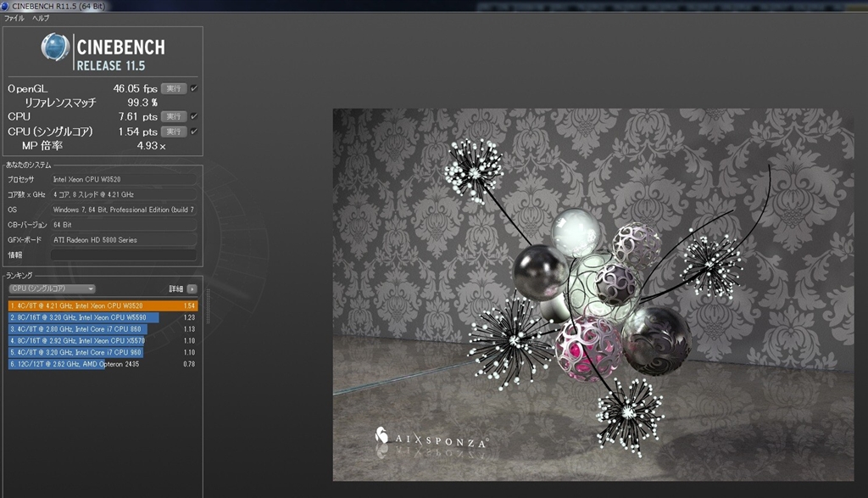
Task: Select ranking row Intel Xeon CPU X5570
Action: click(x=103, y=341)
